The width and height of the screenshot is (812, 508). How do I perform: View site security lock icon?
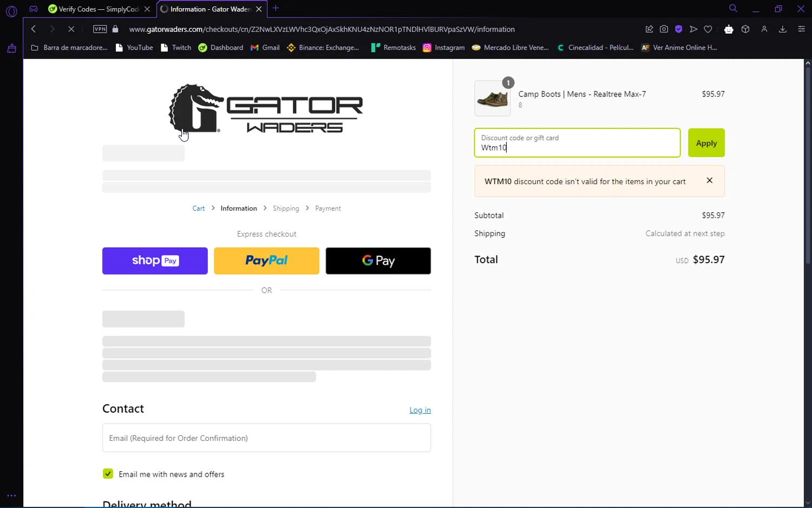(x=115, y=29)
